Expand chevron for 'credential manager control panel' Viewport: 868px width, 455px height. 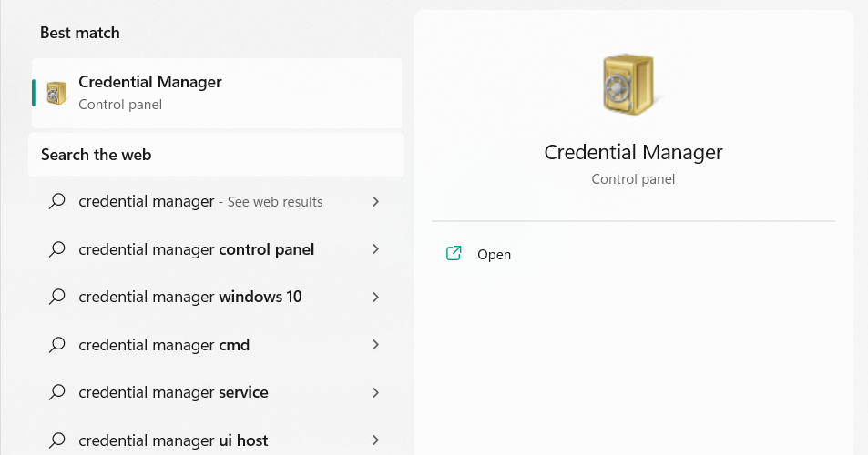pyautogui.click(x=375, y=249)
